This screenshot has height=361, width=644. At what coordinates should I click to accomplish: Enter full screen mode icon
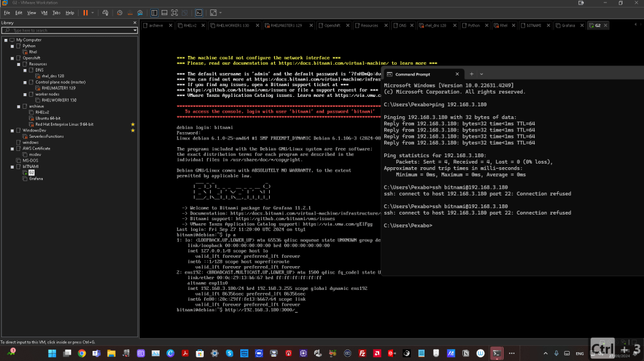(x=175, y=13)
